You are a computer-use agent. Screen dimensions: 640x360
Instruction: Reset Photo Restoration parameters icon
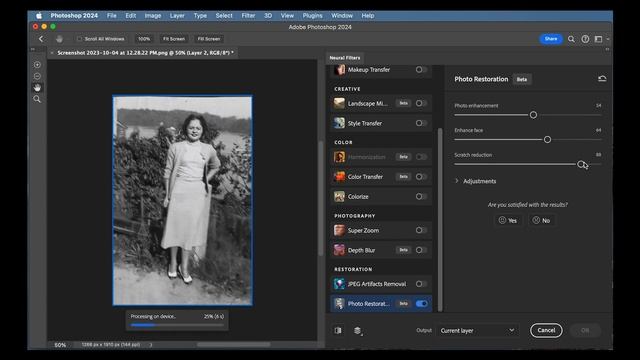point(602,79)
